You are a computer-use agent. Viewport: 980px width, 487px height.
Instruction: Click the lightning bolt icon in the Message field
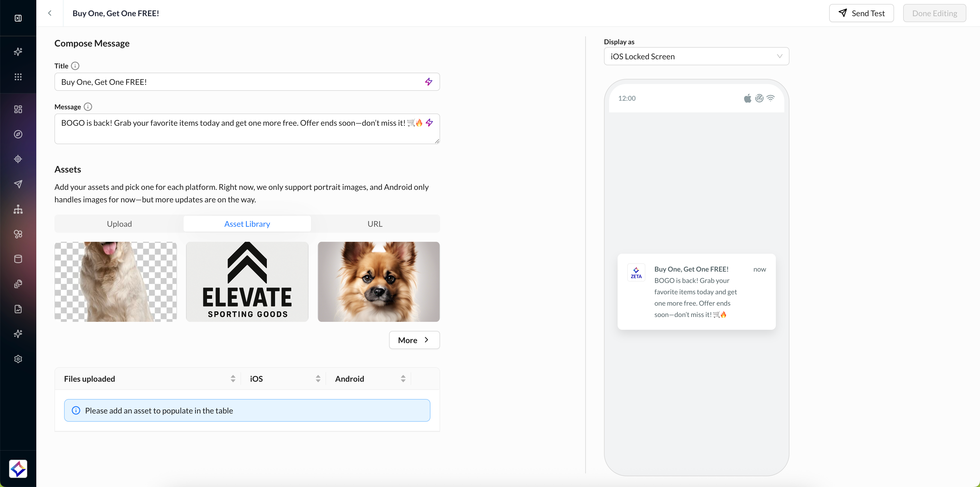(x=429, y=123)
